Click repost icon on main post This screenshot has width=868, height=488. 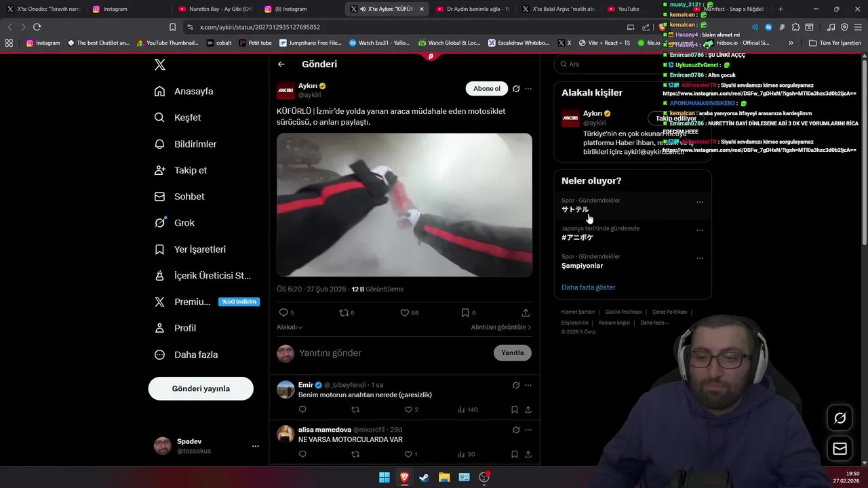coord(347,312)
